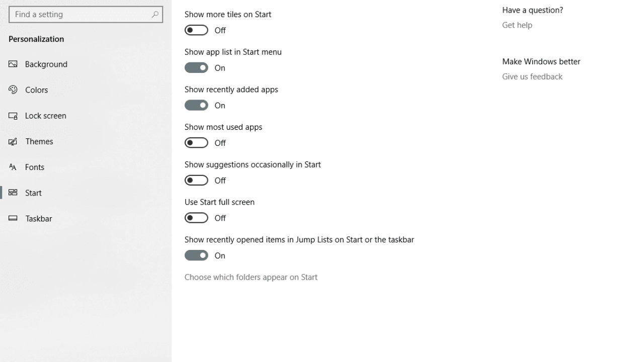
Task: Turn on Show most used apps
Action: point(196,143)
